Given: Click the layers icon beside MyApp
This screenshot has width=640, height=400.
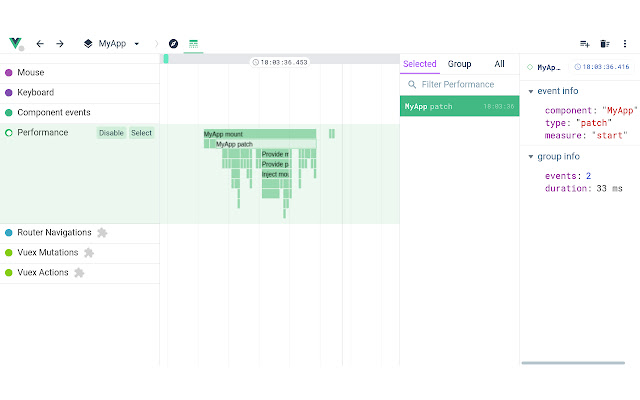Looking at the screenshot, I should [88, 44].
